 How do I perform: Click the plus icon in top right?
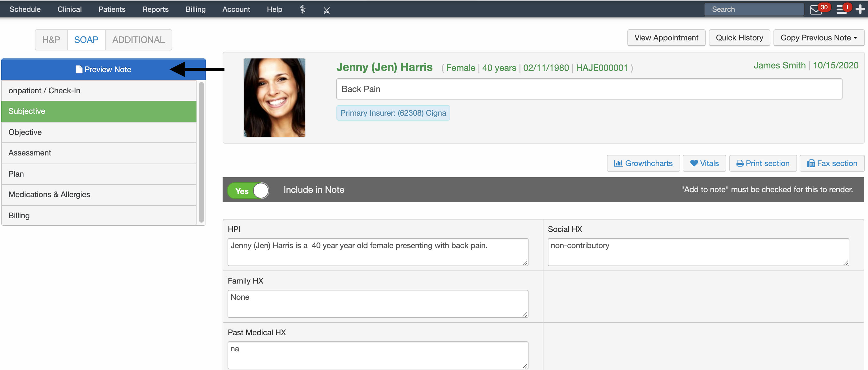(860, 9)
